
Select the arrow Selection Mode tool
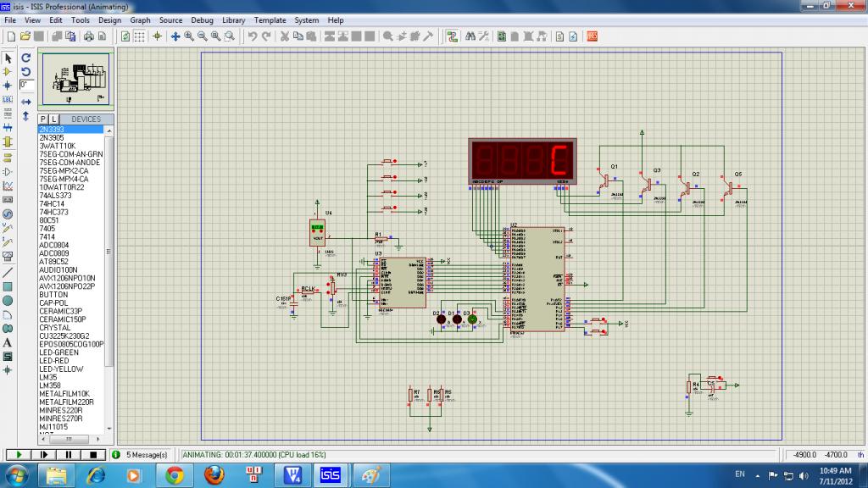pyautogui.click(x=8, y=58)
